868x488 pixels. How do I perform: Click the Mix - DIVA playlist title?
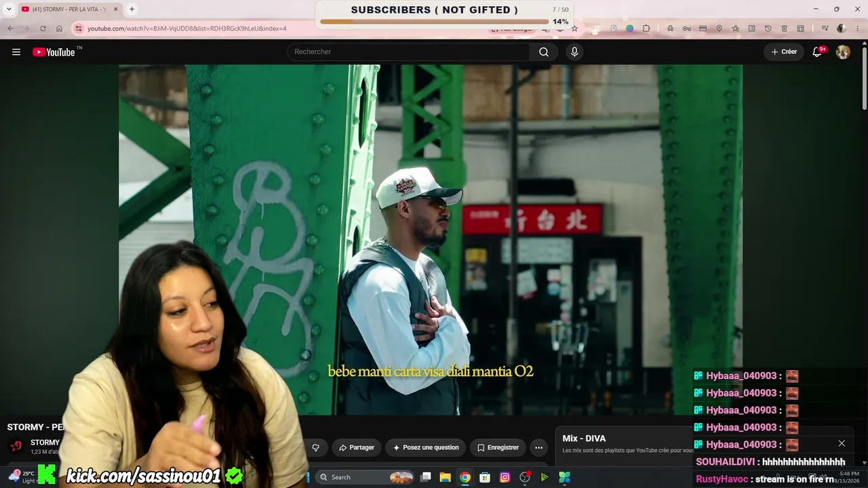pos(584,439)
